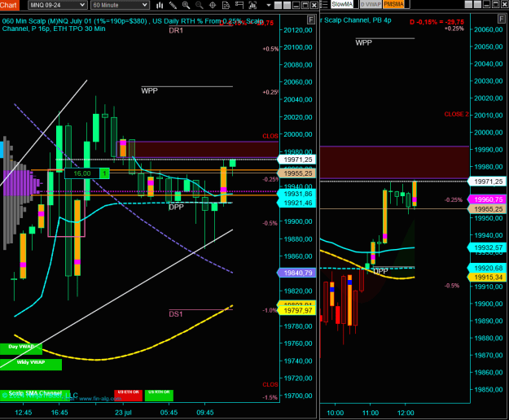This screenshot has height=420, width=509.
Task: Click 19971,25 price marker on right chart
Action: pyautogui.click(x=487, y=182)
